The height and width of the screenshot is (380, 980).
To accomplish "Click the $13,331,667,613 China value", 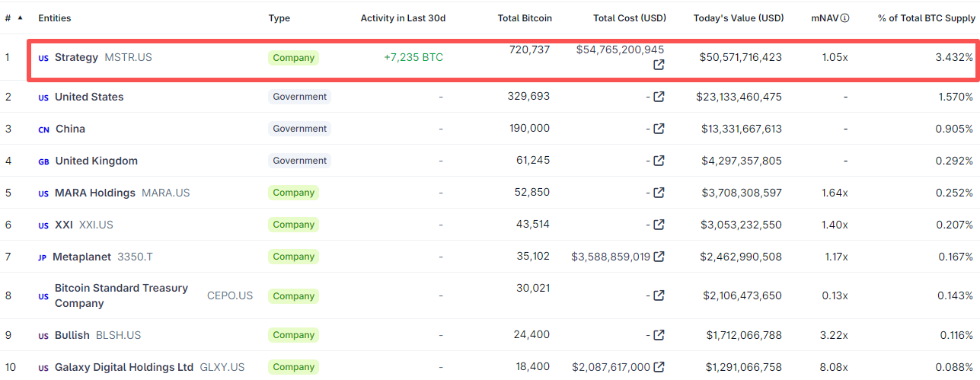I will click(x=742, y=129).
